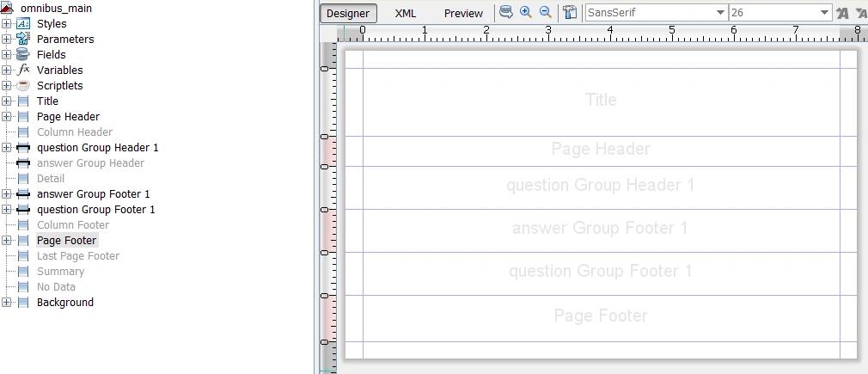Activate the Designer view button
The width and height of the screenshot is (868, 374).
[348, 13]
